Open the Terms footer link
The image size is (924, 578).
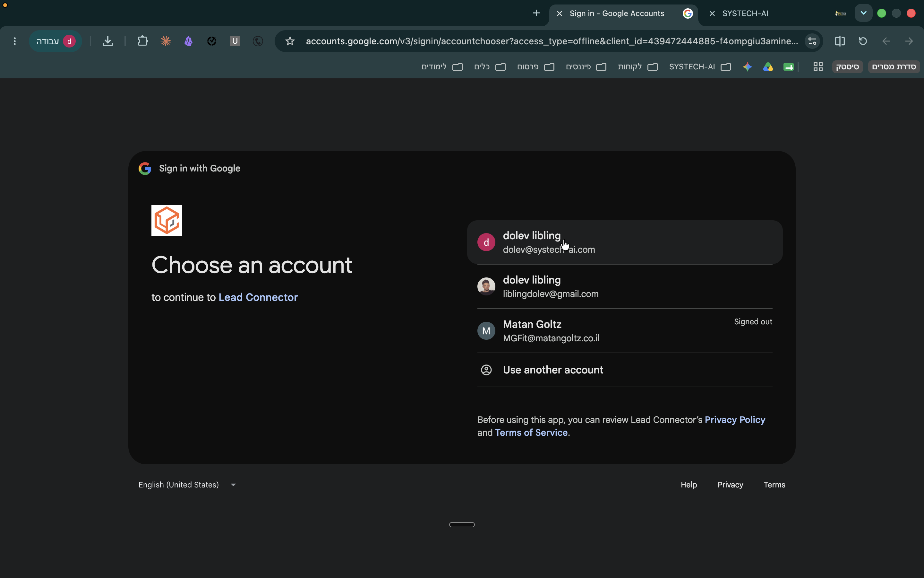point(774,485)
